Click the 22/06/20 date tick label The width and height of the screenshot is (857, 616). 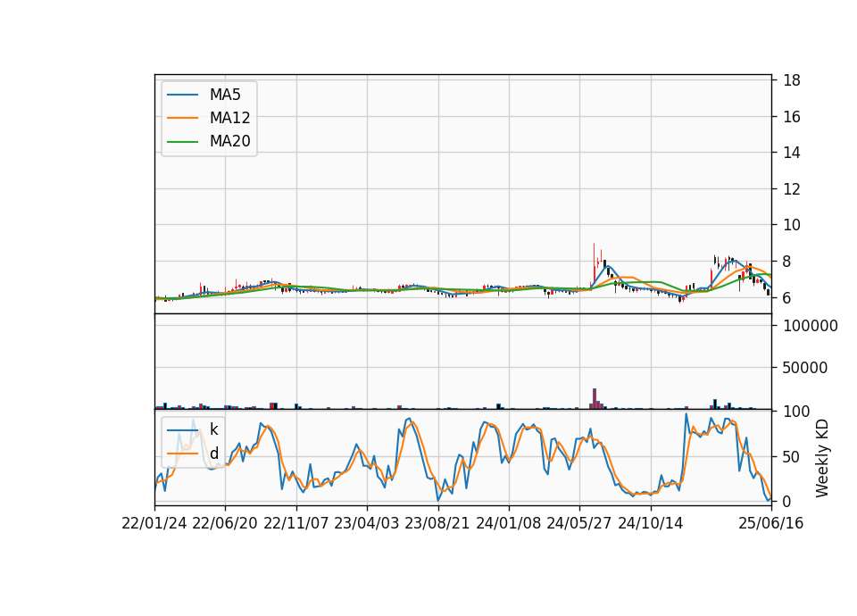click(x=225, y=523)
